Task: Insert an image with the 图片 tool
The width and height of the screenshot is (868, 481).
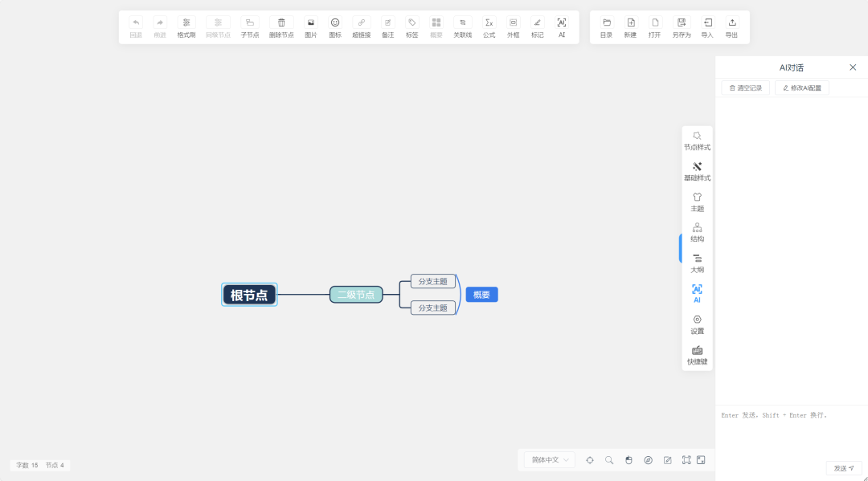Action: [310, 26]
